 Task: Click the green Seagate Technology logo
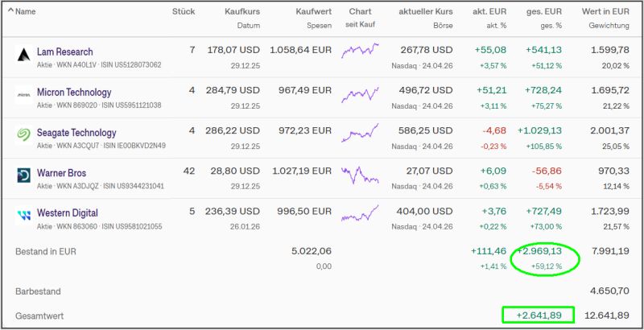point(23,137)
